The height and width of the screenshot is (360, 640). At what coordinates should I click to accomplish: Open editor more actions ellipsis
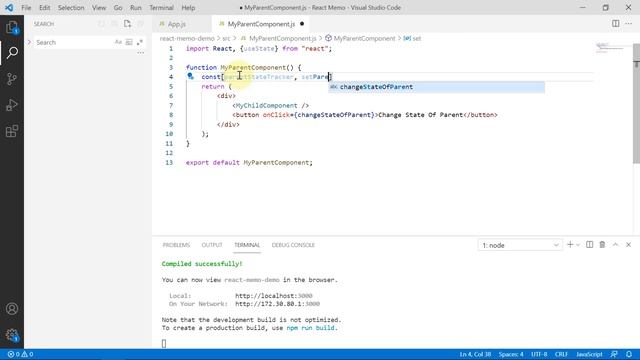pyautogui.click(x=629, y=24)
